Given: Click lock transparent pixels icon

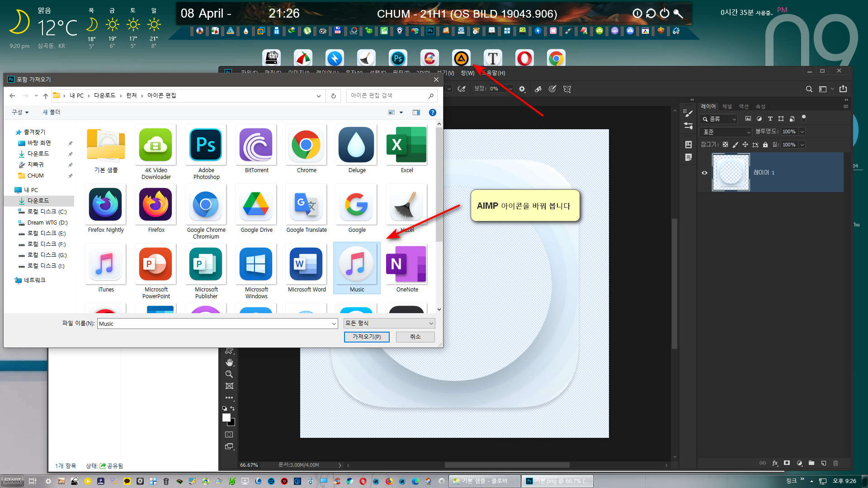Looking at the screenshot, I should pyautogui.click(x=725, y=145).
